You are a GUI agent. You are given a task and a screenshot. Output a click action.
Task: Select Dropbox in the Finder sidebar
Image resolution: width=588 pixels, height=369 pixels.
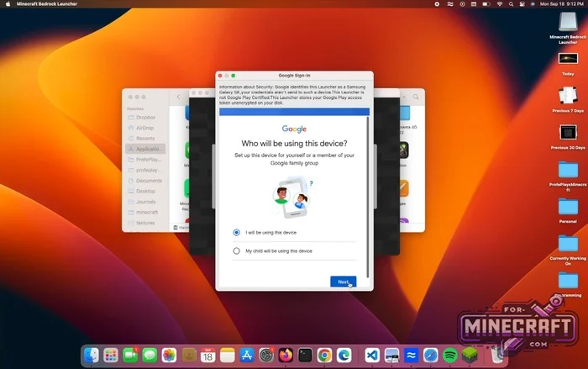coord(146,117)
